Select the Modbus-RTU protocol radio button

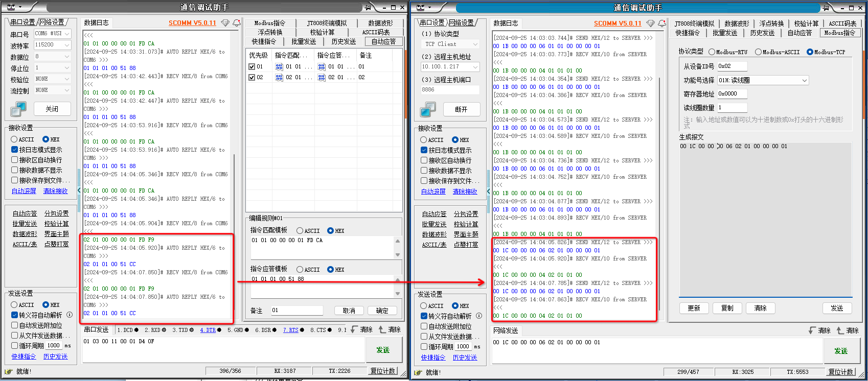point(712,52)
